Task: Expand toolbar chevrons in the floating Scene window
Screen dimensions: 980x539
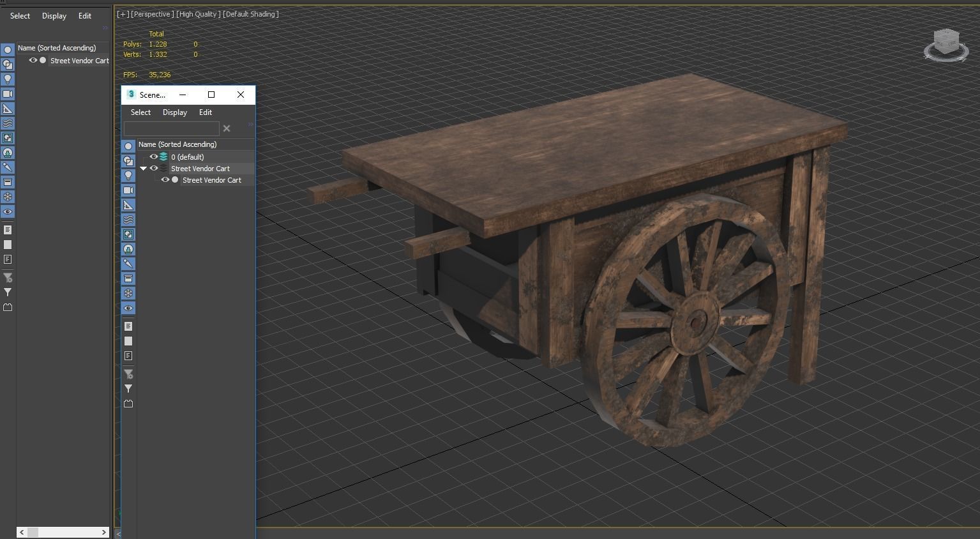Action: pos(250,125)
